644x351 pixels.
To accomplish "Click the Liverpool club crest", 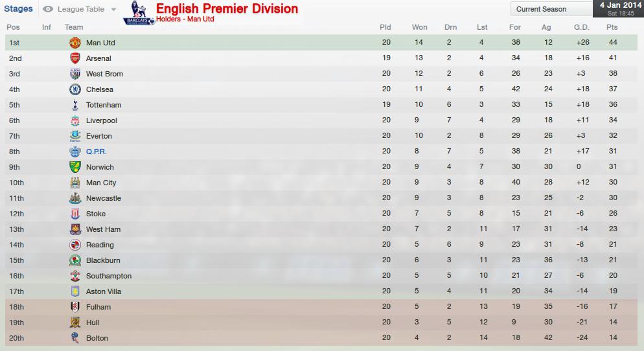I will [75, 120].
